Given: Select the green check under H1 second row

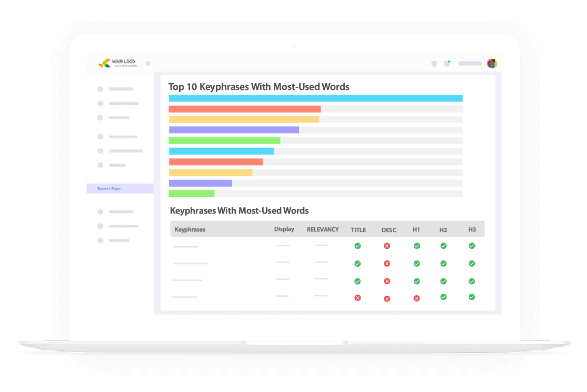Looking at the screenshot, I should point(416,263).
